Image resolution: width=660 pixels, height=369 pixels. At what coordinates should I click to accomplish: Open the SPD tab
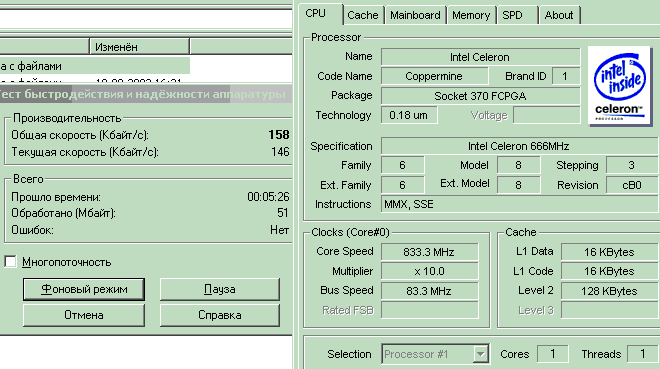517,15
